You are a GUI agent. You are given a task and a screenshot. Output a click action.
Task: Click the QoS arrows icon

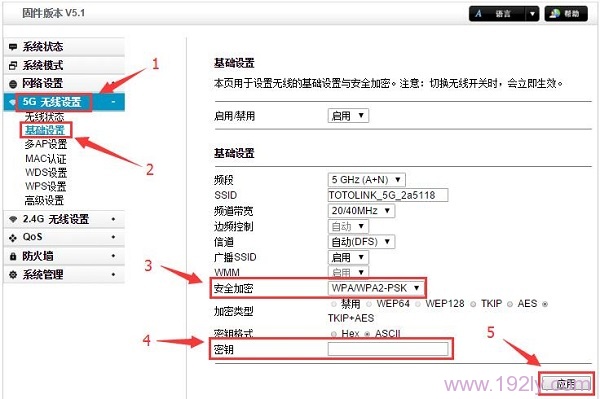(x=13, y=238)
